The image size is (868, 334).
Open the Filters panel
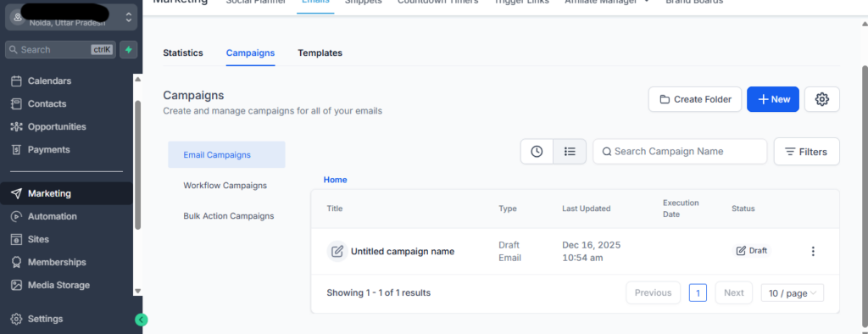(x=807, y=152)
